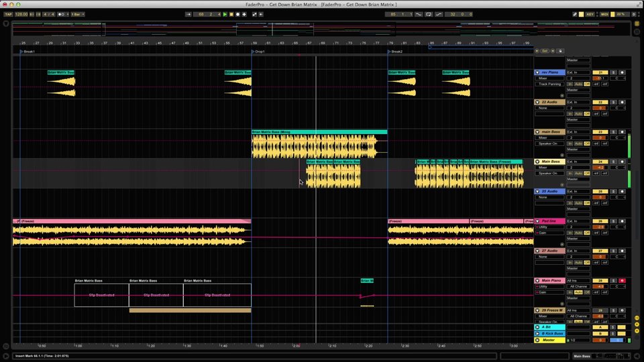Arm the rev Piano track for recording

pos(622,72)
